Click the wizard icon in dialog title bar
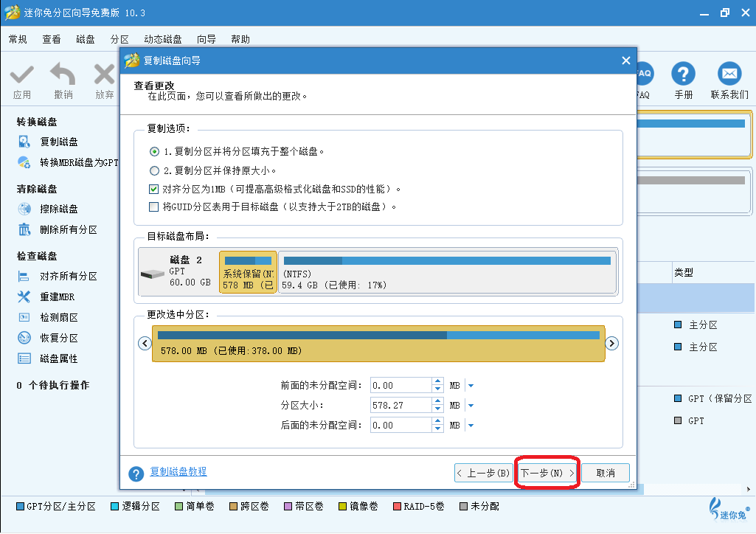Screen dimensions: 756x534 coord(131,60)
